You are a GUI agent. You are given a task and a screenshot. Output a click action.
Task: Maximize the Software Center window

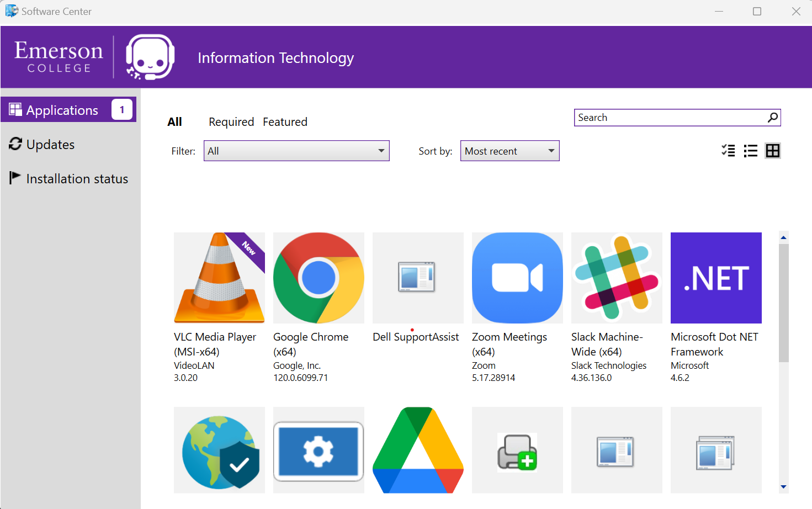tap(757, 11)
